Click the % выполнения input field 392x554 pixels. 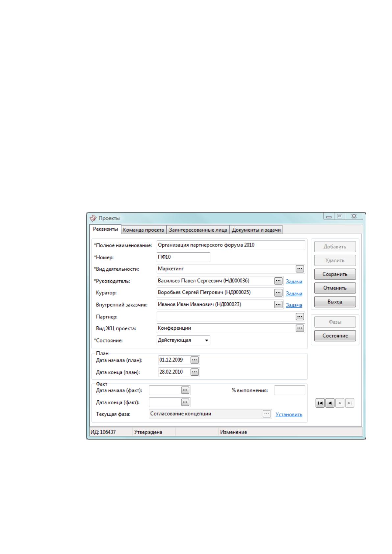pyautogui.click(x=290, y=390)
